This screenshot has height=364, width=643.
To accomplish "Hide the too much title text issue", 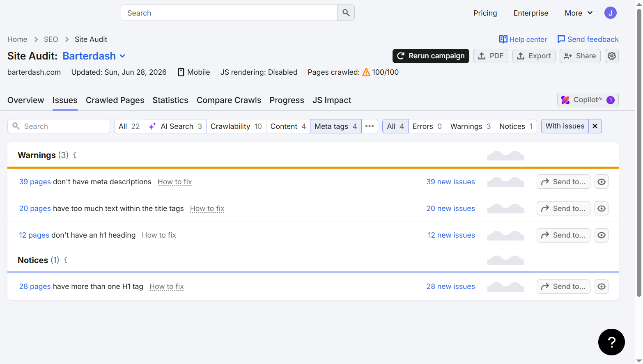I will pos(601,208).
